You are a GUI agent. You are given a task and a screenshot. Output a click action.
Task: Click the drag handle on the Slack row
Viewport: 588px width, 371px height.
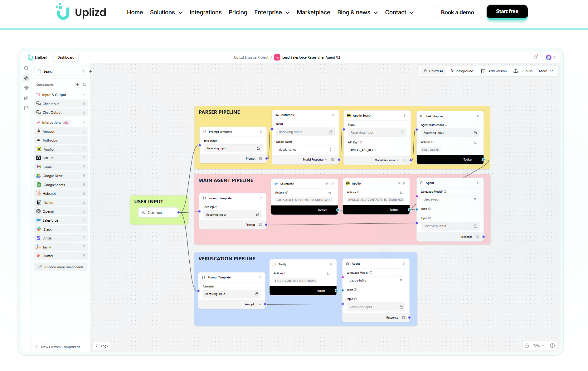click(84, 229)
